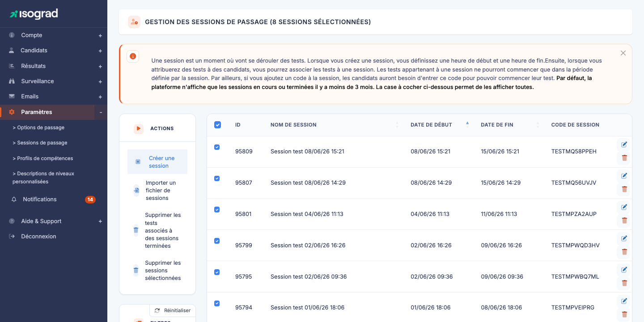Image resolution: width=644 pixels, height=322 pixels.
Task: Expand the Surveillance menu plus sign
Action: point(100,82)
